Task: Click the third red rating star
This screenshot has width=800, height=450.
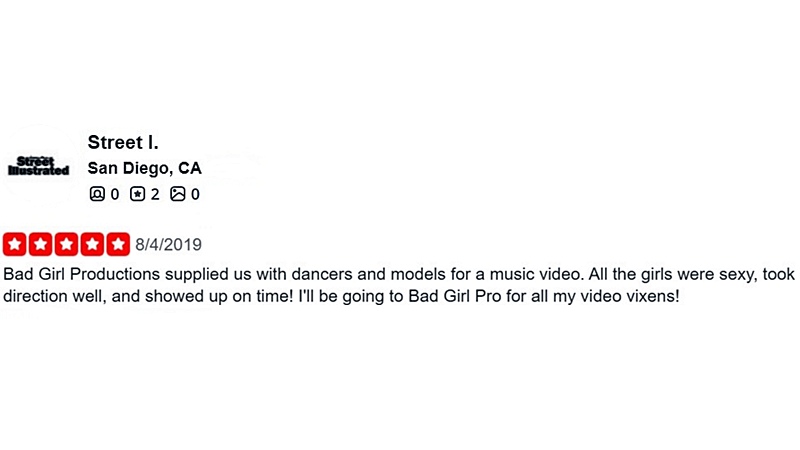Action: point(67,244)
